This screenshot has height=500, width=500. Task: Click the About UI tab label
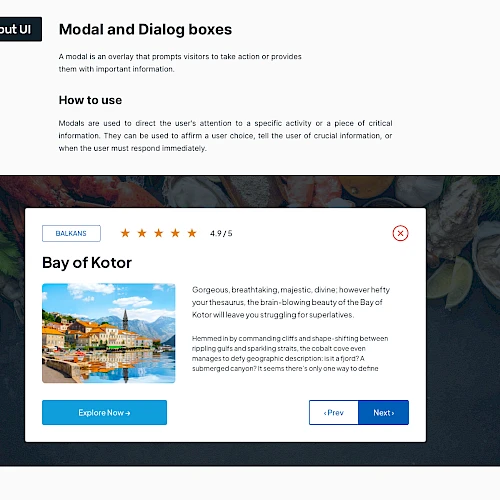coord(20,29)
